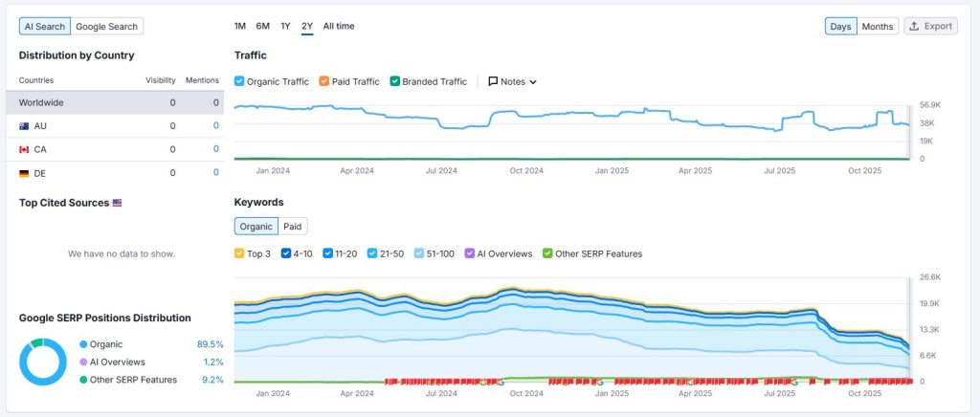Open the AU mentions count link

[215, 126]
